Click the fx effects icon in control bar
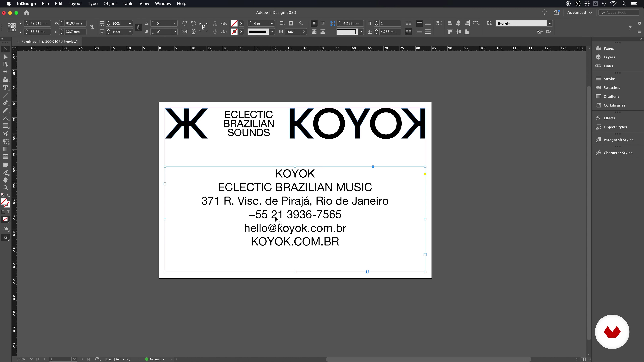Screen dimensions: 644x362 [301, 23]
